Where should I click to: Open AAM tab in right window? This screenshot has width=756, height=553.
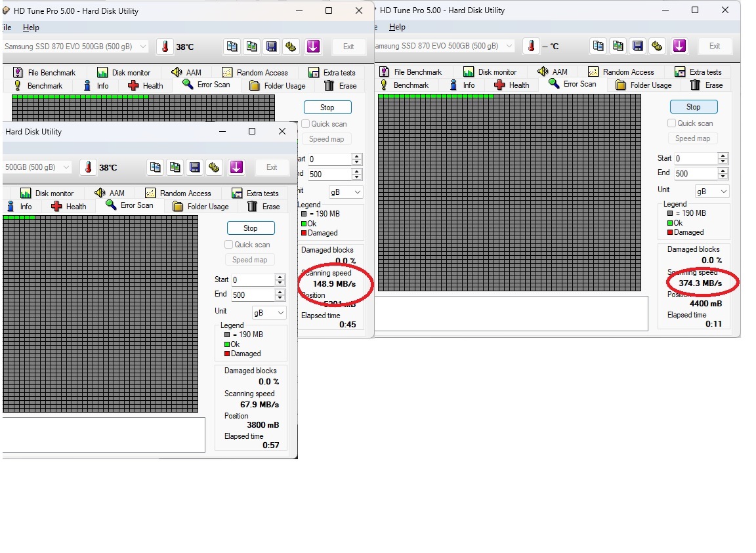(553, 72)
